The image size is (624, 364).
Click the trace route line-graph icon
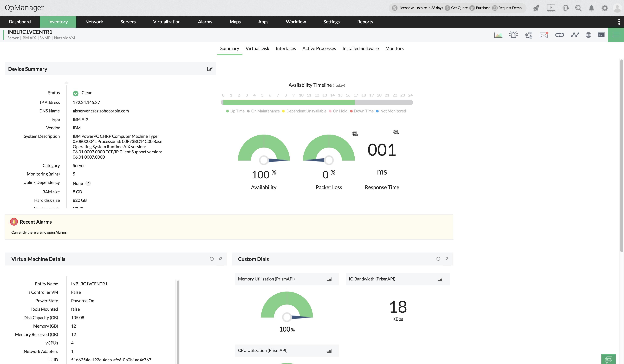(575, 35)
